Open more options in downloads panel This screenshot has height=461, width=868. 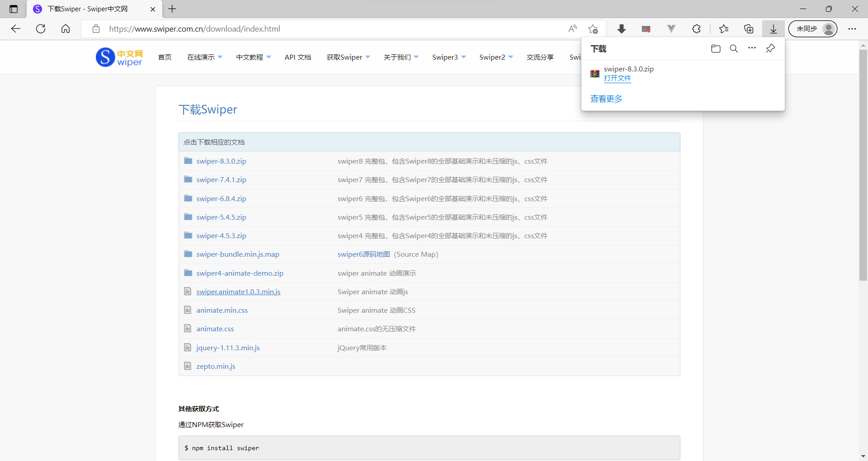pyautogui.click(x=752, y=48)
